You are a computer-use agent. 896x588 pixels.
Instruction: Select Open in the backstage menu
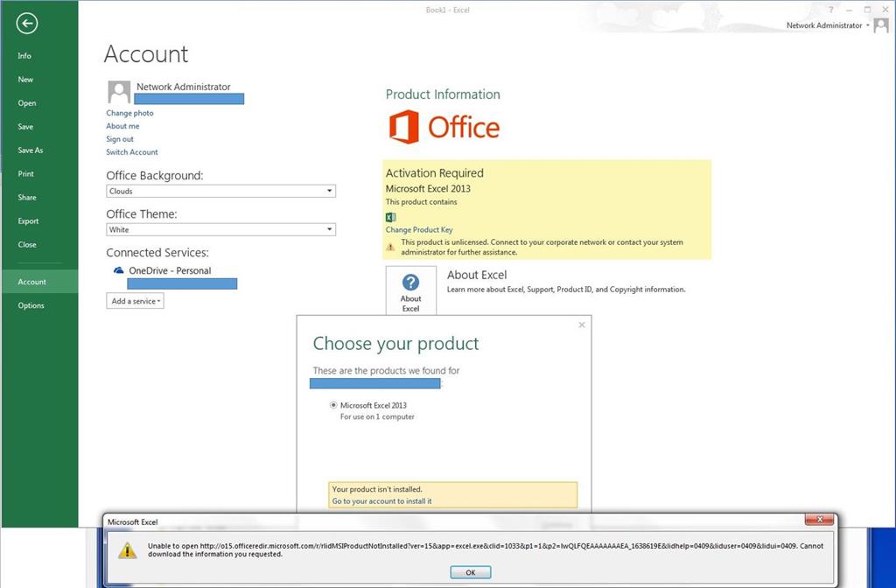point(27,103)
